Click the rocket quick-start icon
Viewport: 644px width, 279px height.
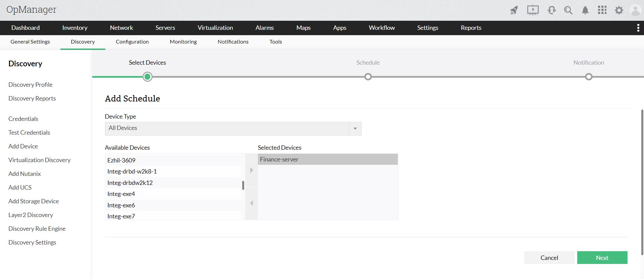pyautogui.click(x=514, y=10)
